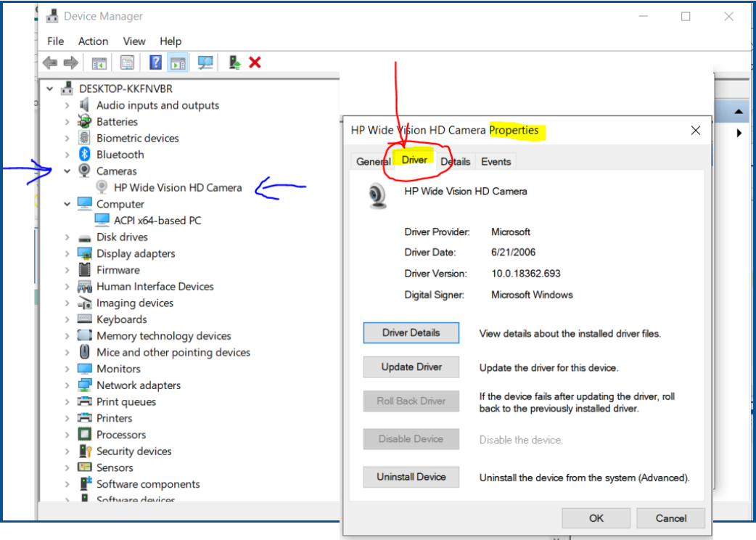Image resolution: width=756 pixels, height=540 pixels.
Task: Click the scroll up arrow behind the dialog
Action: (738, 112)
